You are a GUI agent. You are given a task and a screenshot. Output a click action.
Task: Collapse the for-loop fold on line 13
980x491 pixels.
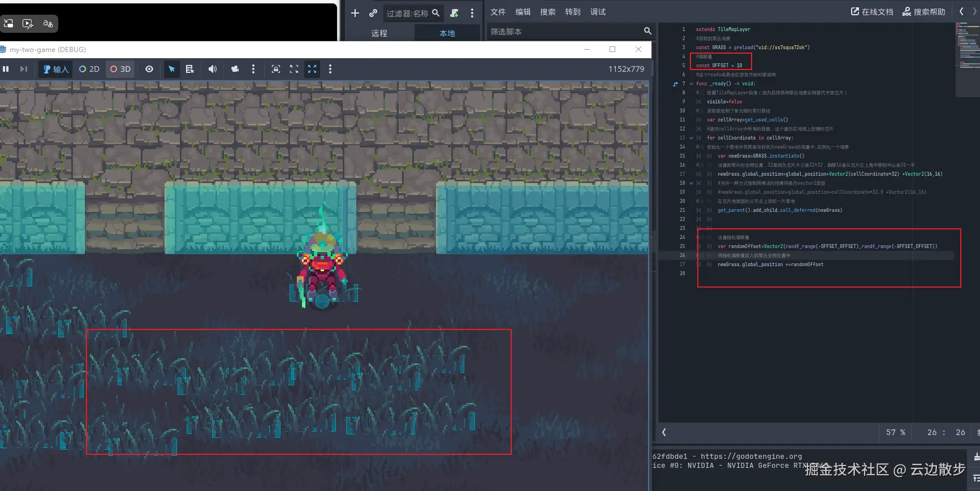[x=691, y=138]
